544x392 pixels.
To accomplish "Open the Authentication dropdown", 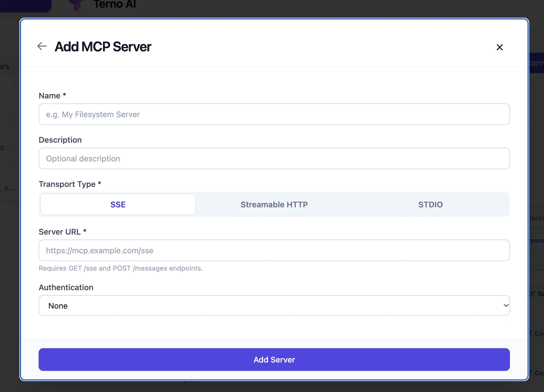I will 274,305.
